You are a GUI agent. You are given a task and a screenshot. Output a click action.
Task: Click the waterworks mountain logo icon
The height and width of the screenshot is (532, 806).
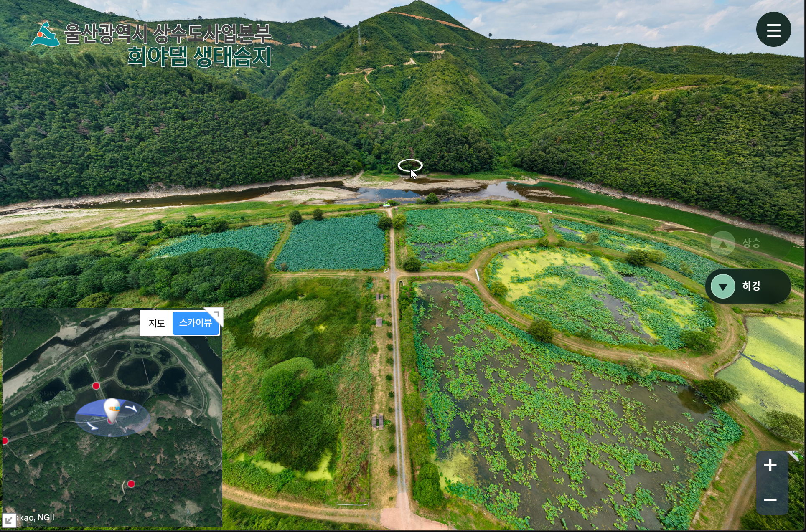pyautogui.click(x=45, y=34)
